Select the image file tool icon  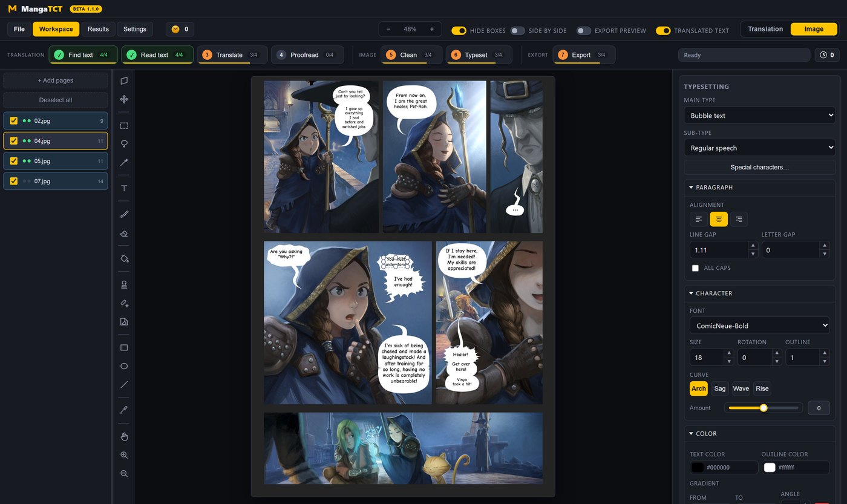pos(124,322)
